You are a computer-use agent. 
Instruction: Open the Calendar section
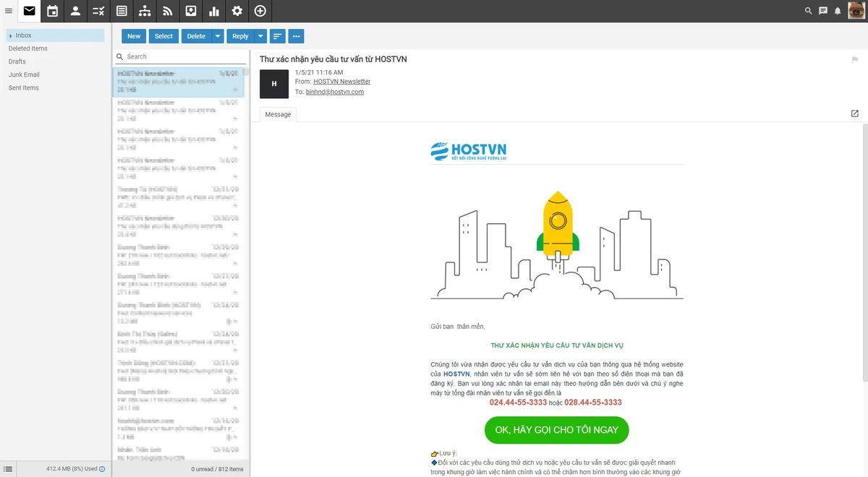(x=52, y=11)
